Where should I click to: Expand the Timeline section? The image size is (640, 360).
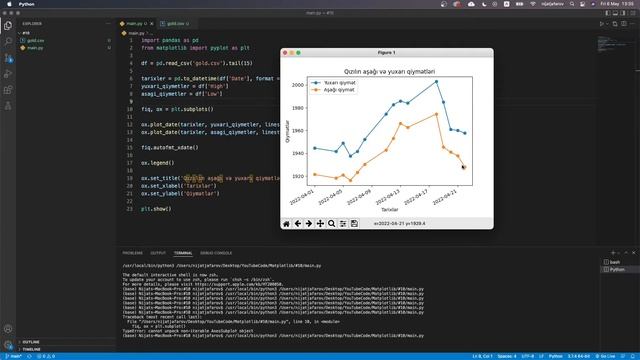click(x=31, y=349)
